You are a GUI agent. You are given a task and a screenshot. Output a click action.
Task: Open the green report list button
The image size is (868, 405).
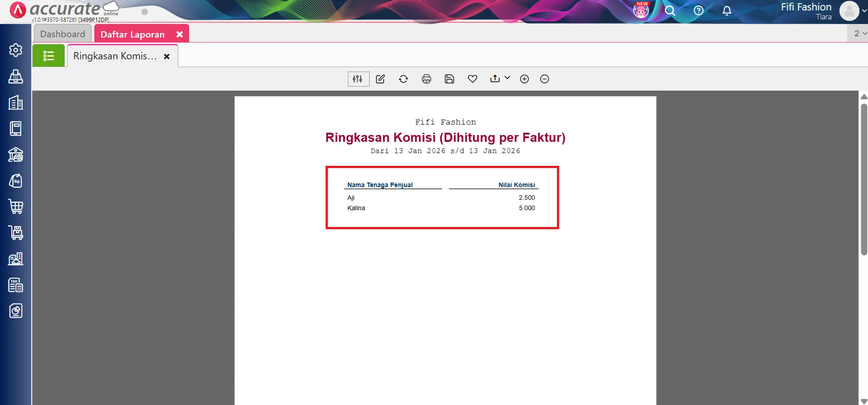pyautogui.click(x=49, y=56)
